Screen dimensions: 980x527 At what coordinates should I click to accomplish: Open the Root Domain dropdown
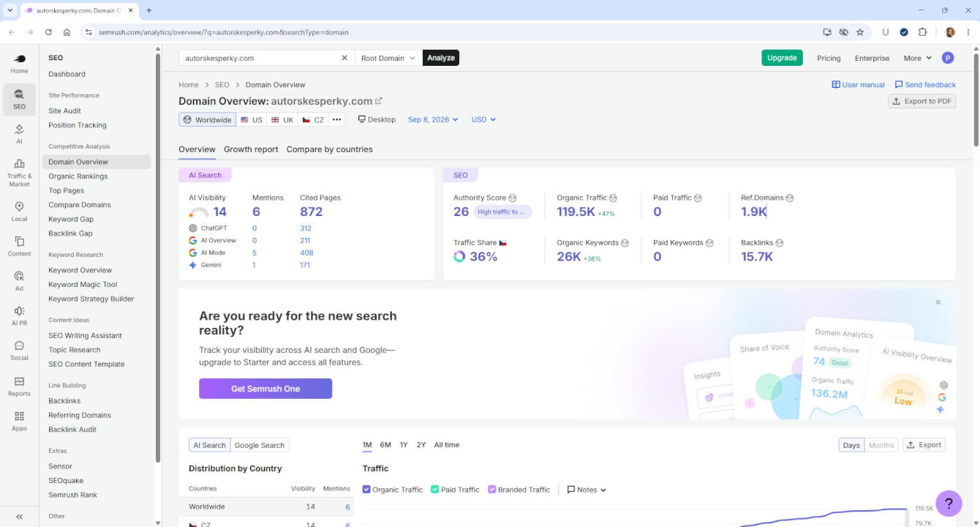point(388,58)
